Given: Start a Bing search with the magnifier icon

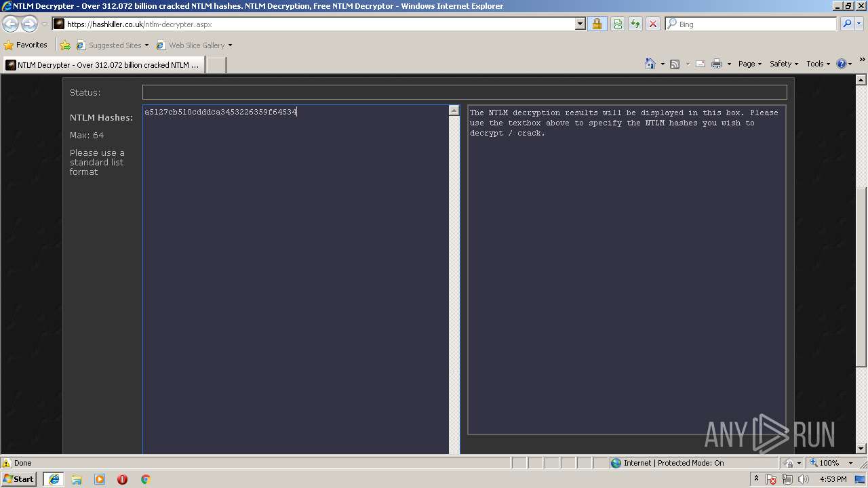Looking at the screenshot, I should [847, 24].
